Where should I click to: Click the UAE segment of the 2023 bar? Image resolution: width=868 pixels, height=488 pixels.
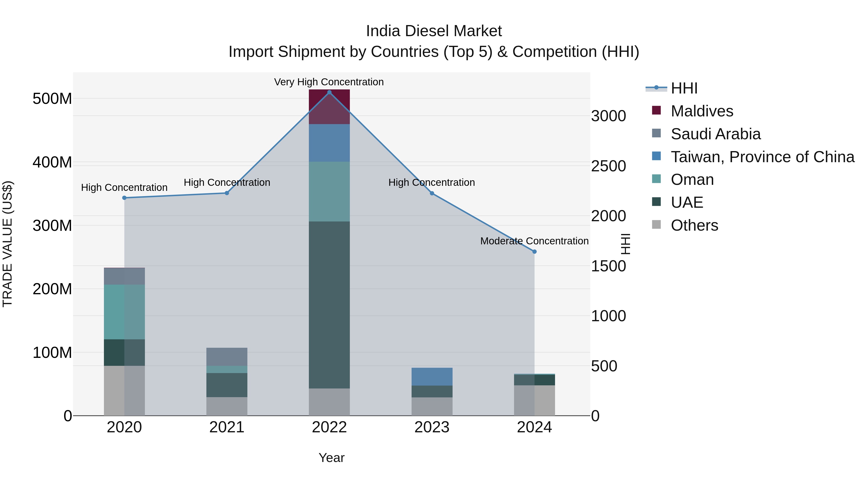(x=432, y=391)
